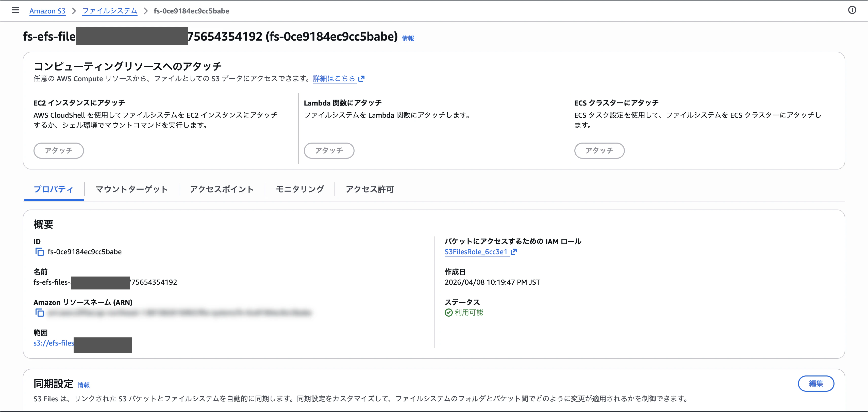Click the ECS クラスターにアタッチ heading

pyautogui.click(x=616, y=103)
